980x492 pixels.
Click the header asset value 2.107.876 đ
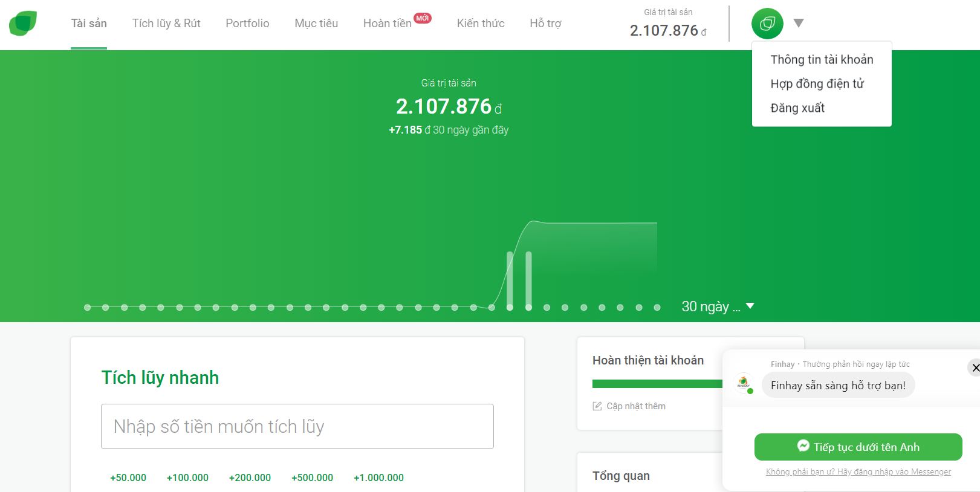tap(668, 30)
